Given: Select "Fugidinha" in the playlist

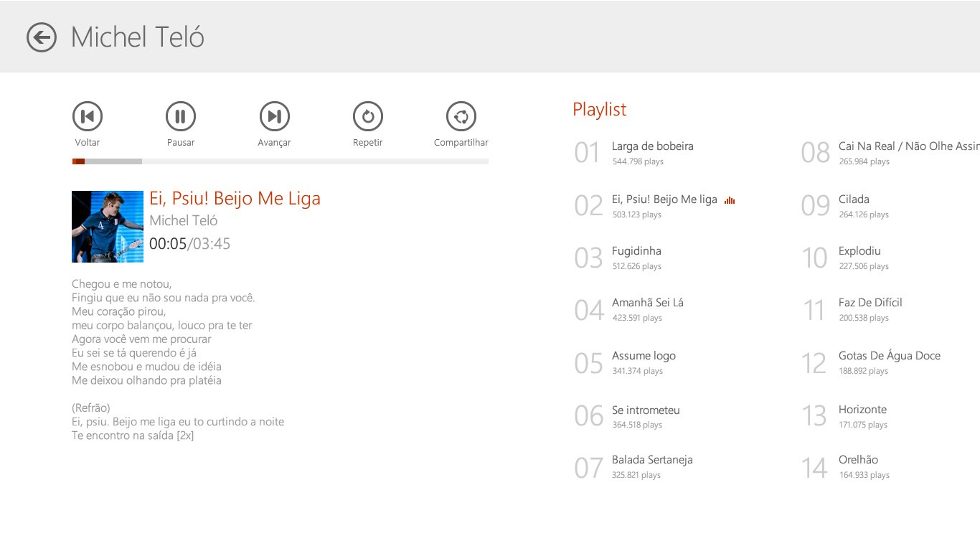Looking at the screenshot, I should click(x=636, y=251).
